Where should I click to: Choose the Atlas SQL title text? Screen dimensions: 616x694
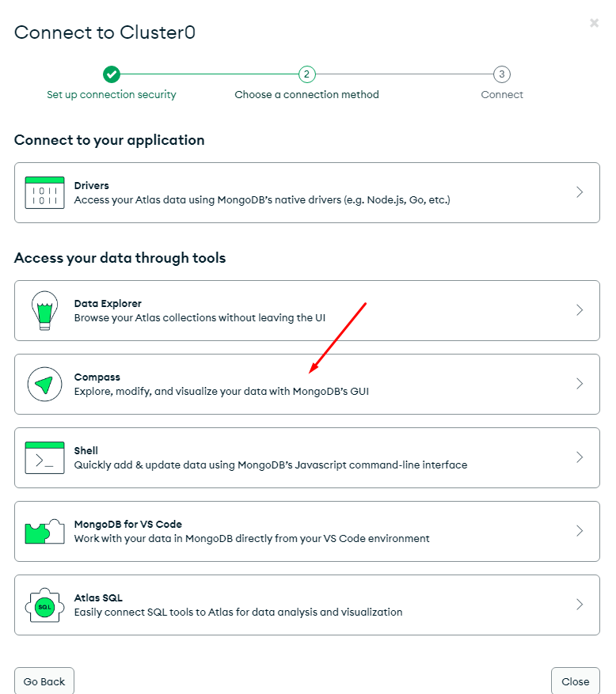tap(98, 598)
